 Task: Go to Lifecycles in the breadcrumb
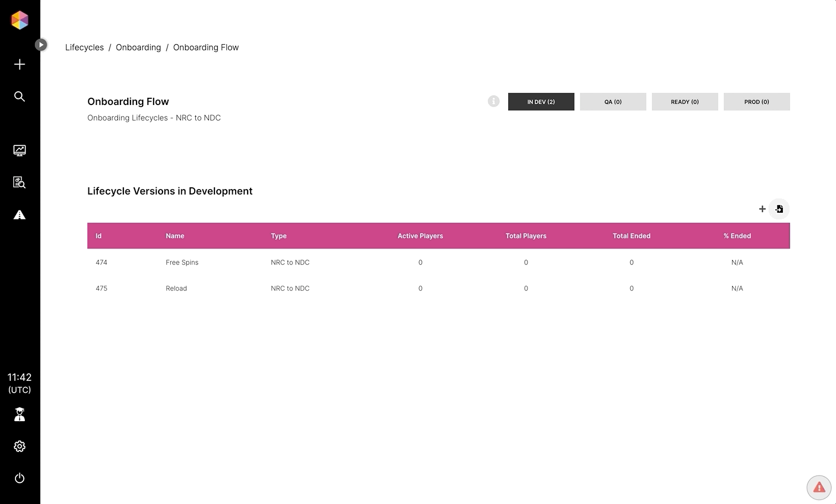click(x=85, y=48)
